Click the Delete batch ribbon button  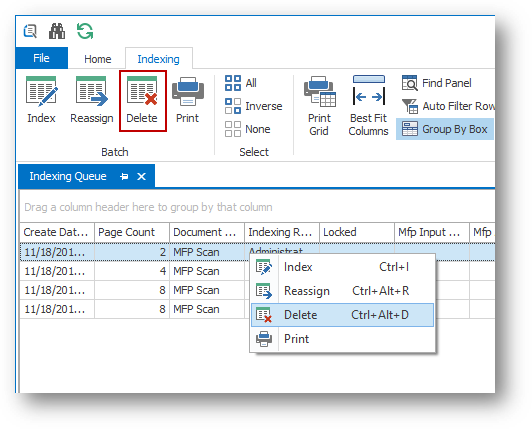click(x=142, y=101)
